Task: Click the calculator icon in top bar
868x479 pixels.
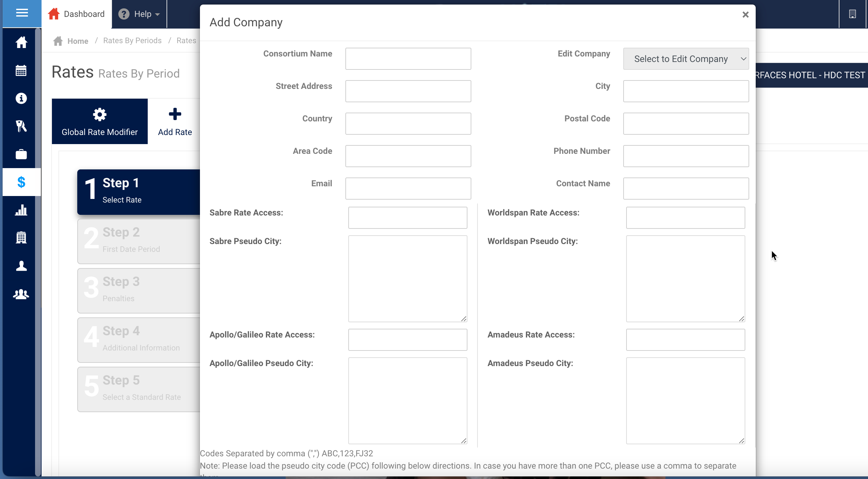Action: pyautogui.click(x=852, y=14)
